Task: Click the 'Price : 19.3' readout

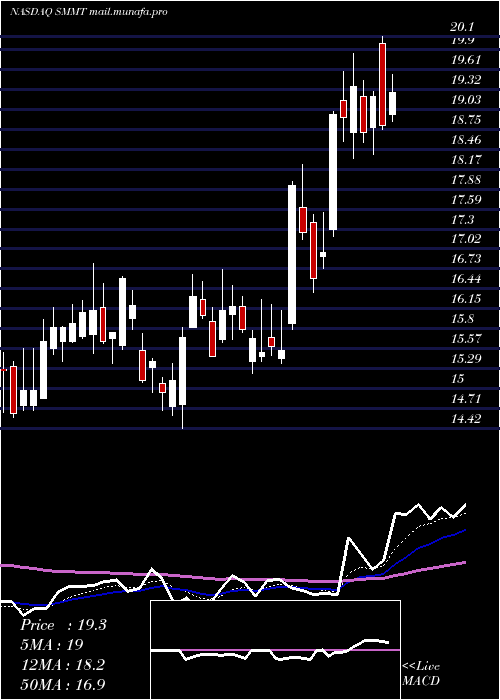Action: pyautogui.click(x=63, y=625)
